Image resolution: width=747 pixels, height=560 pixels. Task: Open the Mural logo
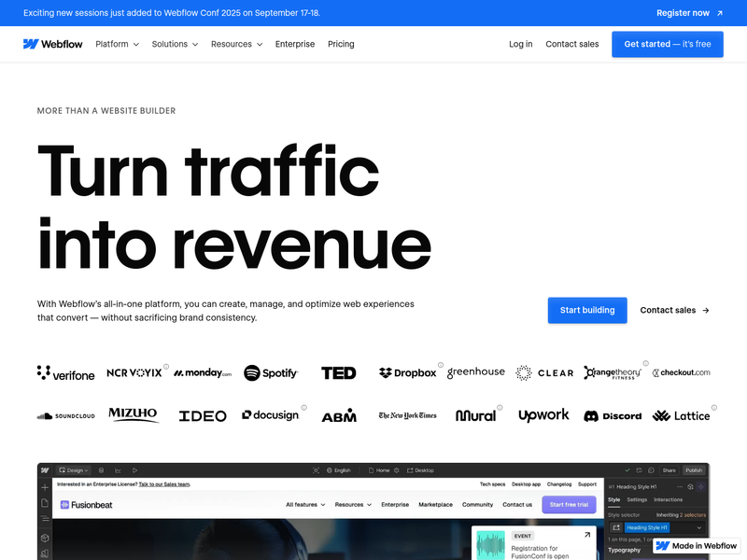pyautogui.click(x=476, y=415)
